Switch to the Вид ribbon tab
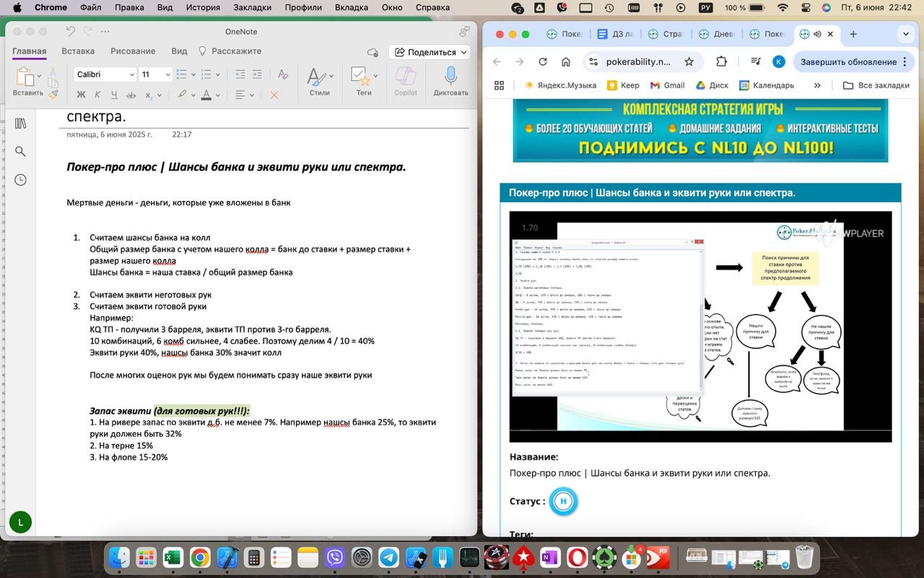 [179, 51]
